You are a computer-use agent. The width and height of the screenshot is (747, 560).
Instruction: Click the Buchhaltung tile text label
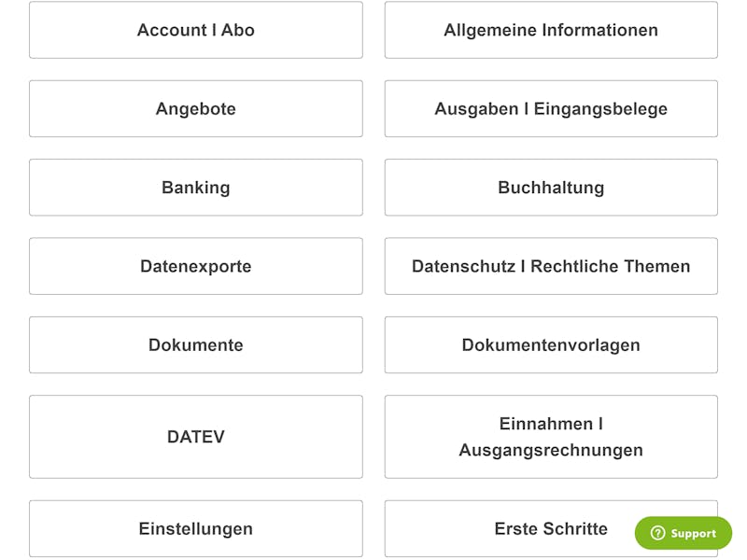coord(551,188)
